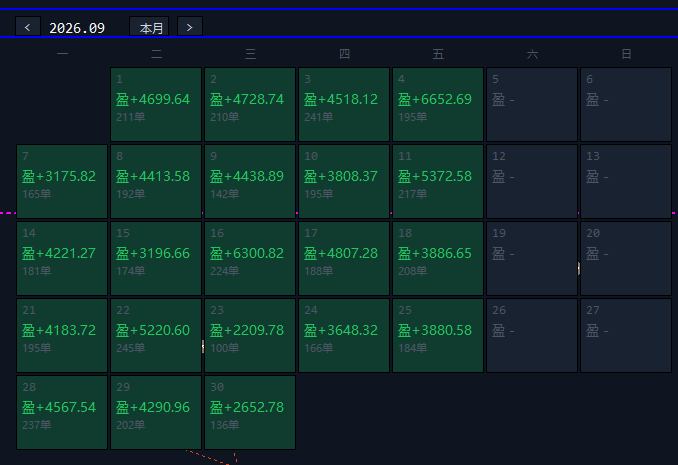Open day 3 cell with +4518.12
The height and width of the screenshot is (465, 678).
coord(344,104)
